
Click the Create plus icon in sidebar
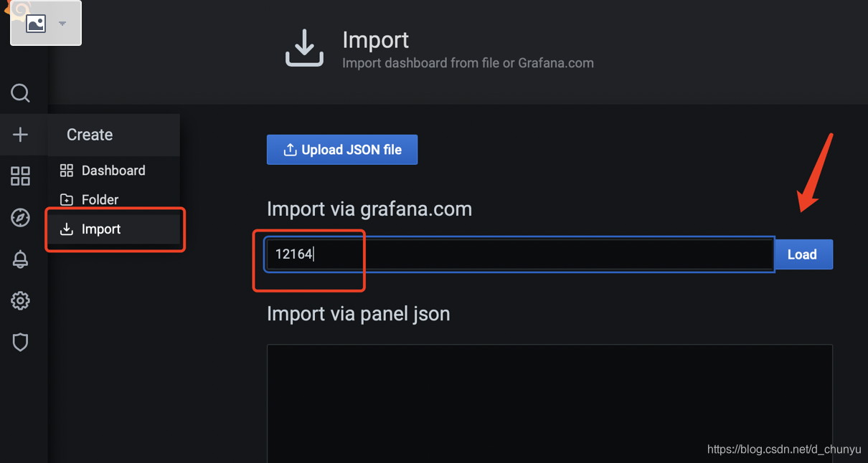[20, 134]
